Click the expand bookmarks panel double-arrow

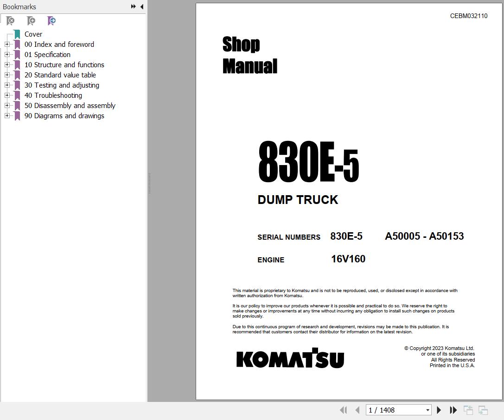[134, 6]
